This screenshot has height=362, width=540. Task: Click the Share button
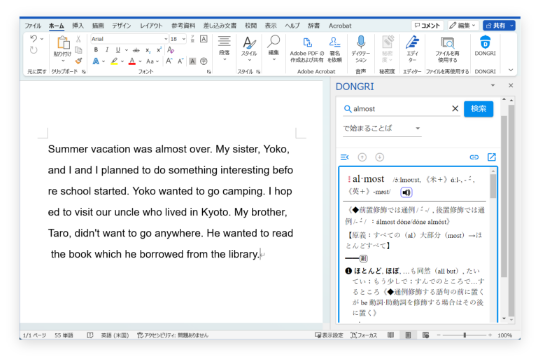496,25
